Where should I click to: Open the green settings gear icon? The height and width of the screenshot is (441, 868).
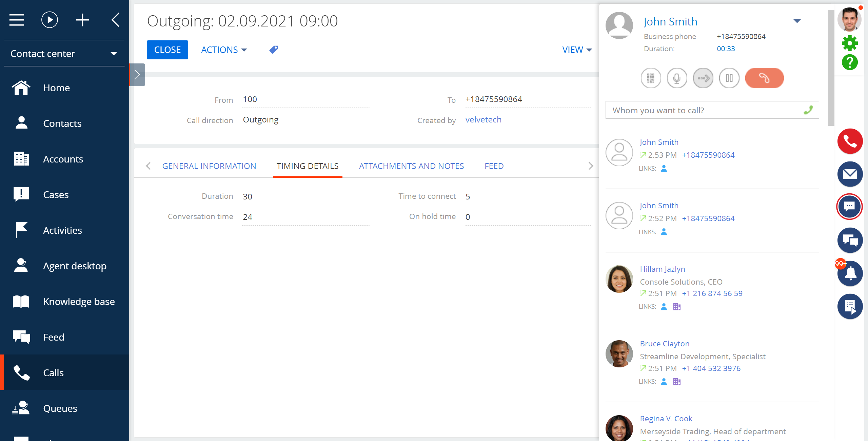[x=850, y=43]
